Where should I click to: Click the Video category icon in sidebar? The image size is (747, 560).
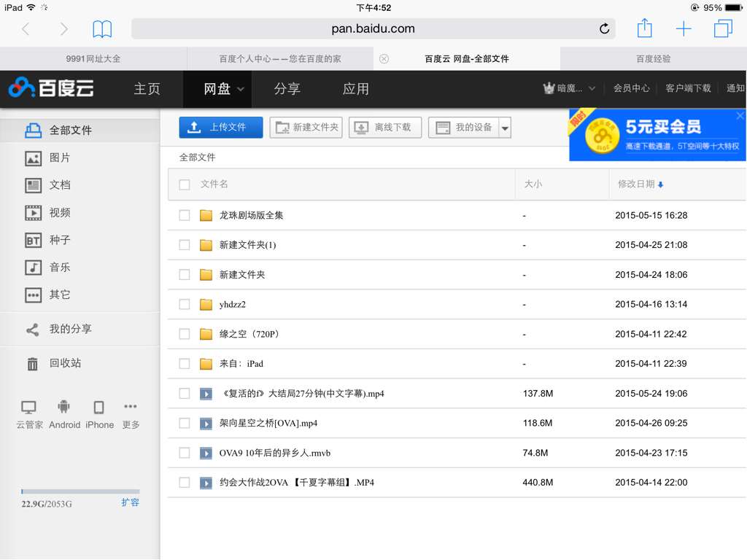coord(33,213)
